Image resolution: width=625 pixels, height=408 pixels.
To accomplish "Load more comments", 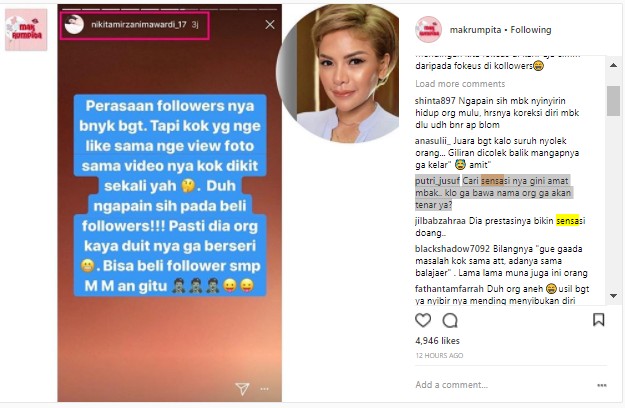I will point(460,84).
